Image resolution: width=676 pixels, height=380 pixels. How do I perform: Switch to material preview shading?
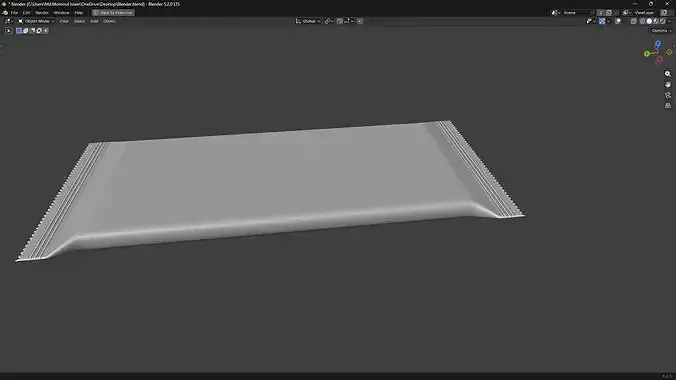pos(656,21)
